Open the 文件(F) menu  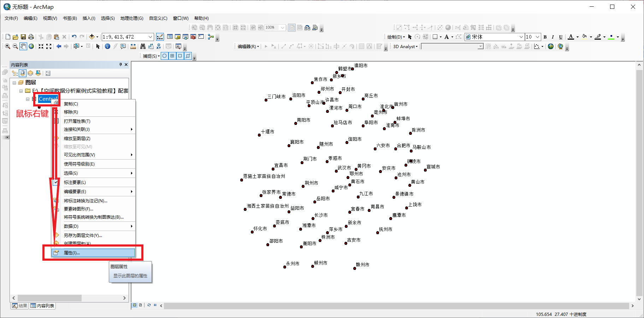click(x=11, y=18)
